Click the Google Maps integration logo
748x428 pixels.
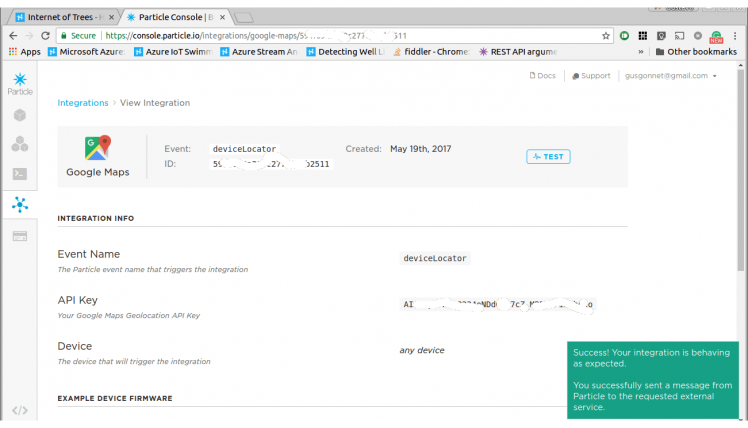click(98, 147)
